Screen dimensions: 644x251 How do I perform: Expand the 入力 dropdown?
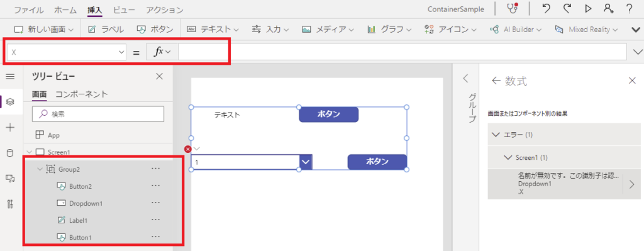270,30
